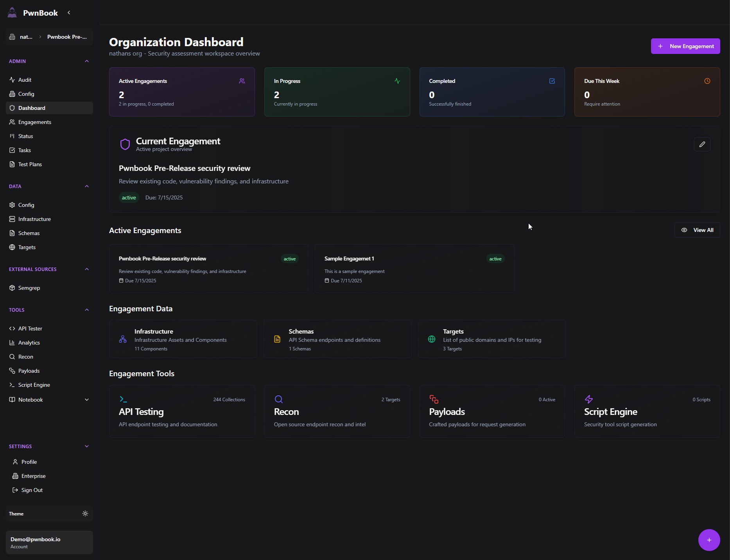Collapse the ADMIN section
This screenshot has height=560, width=730.
(x=87, y=61)
